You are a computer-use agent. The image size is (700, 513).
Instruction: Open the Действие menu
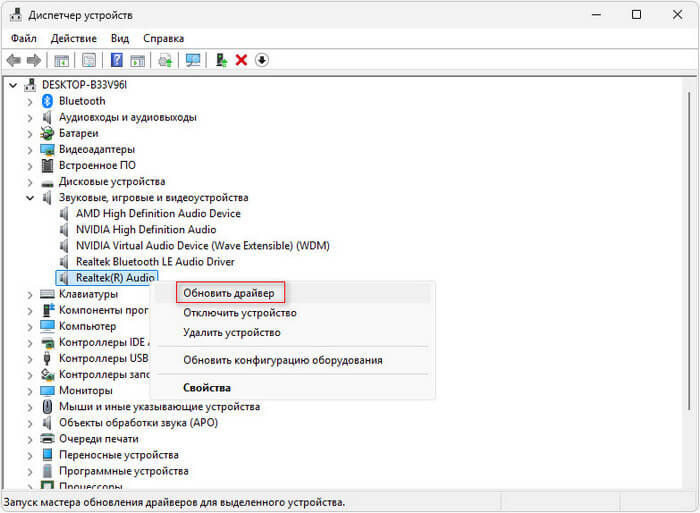[73, 38]
